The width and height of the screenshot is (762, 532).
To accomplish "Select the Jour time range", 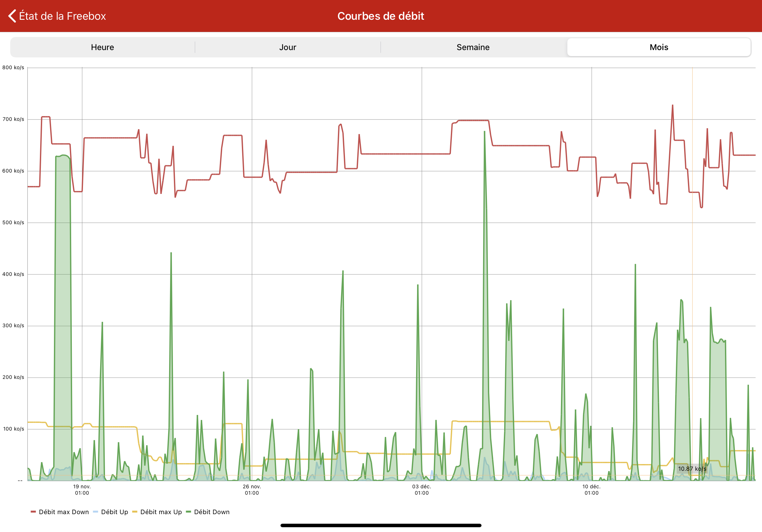I will click(288, 47).
